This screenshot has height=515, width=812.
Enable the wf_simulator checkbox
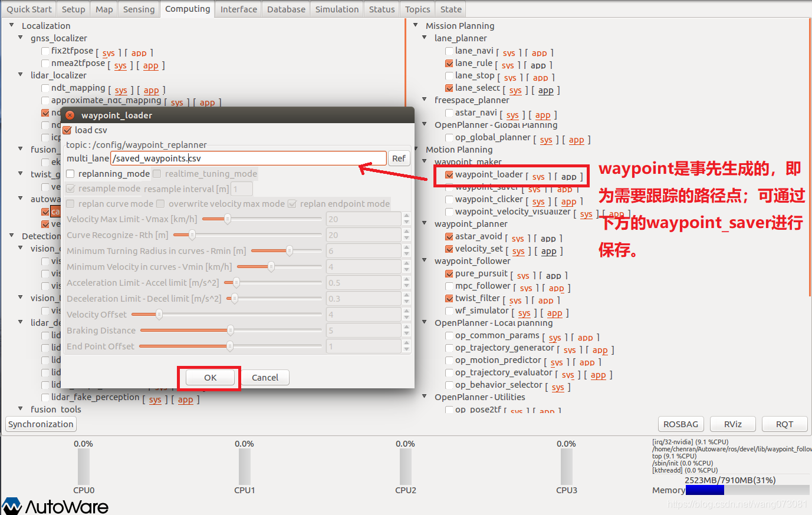[x=449, y=311]
